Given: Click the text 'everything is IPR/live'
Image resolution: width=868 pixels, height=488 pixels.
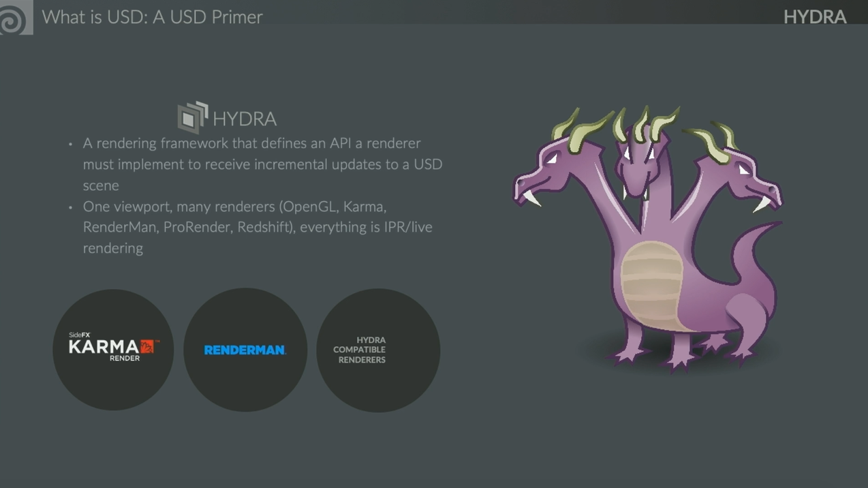Looking at the screenshot, I should (366, 227).
